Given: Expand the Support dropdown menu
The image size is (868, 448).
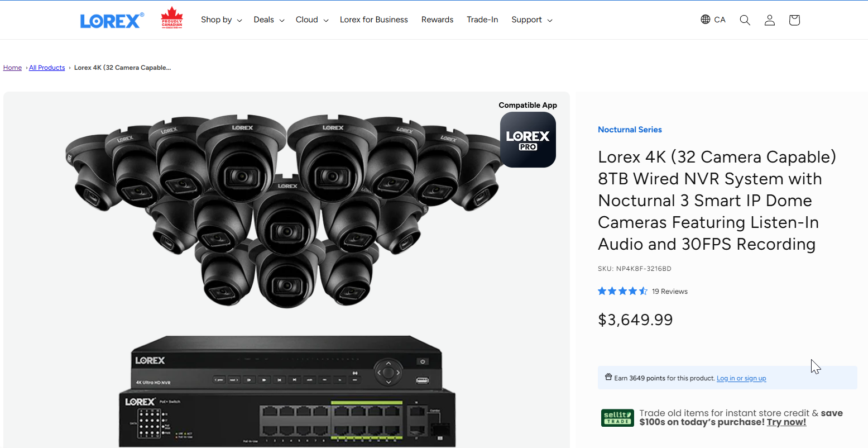Looking at the screenshot, I should tap(531, 20).
